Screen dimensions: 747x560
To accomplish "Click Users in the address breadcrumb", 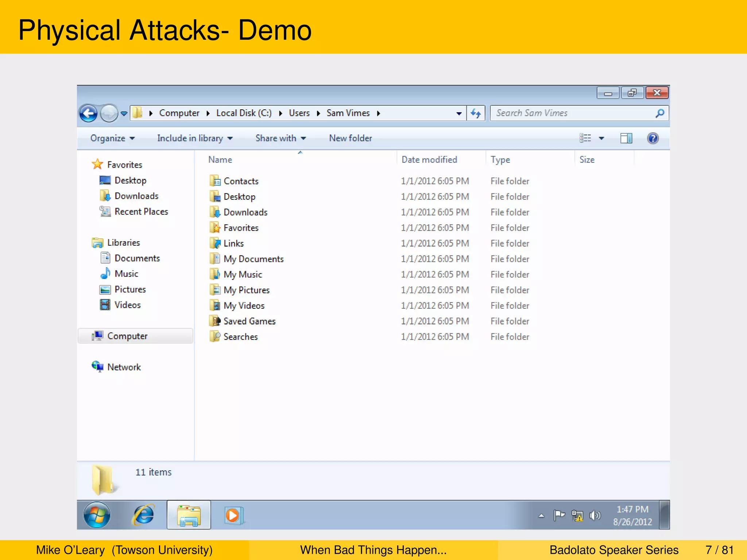I will point(299,113).
